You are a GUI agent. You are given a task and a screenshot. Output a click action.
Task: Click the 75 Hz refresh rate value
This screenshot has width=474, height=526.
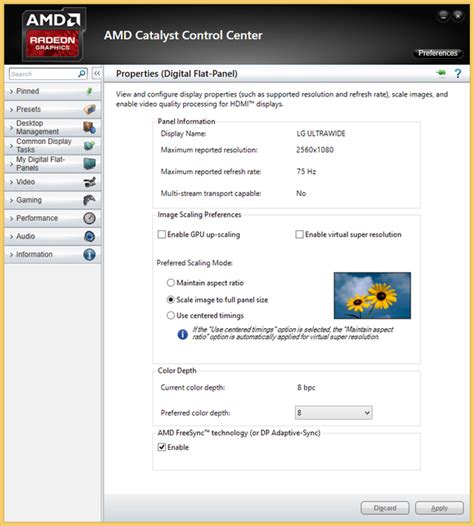point(306,171)
